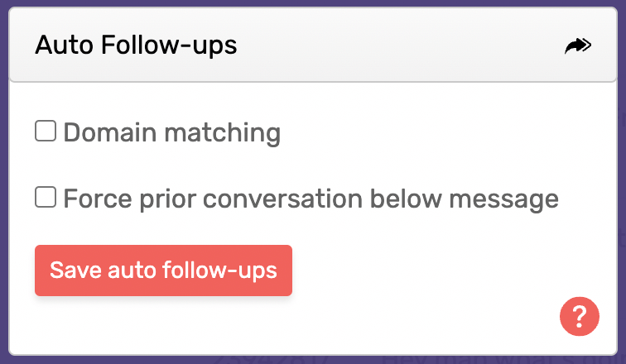The image size is (626, 364).
Task: Click the double-arrow icon in Auto Follow-ups header
Action: (x=578, y=45)
